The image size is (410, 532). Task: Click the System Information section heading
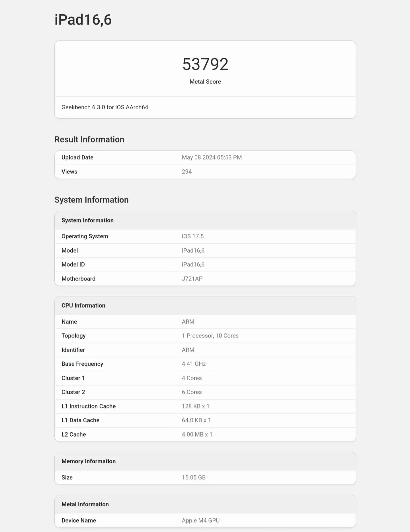(x=92, y=200)
